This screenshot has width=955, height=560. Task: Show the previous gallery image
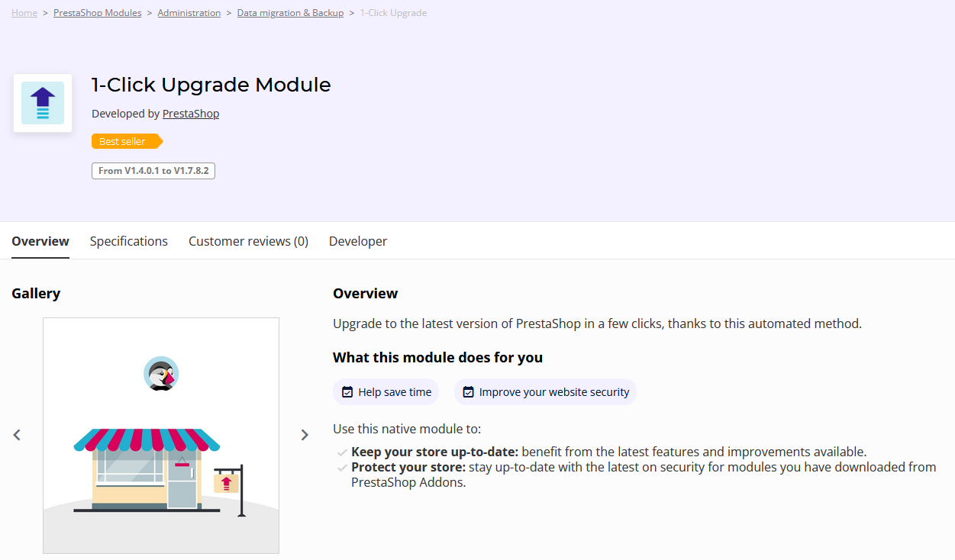(17, 435)
